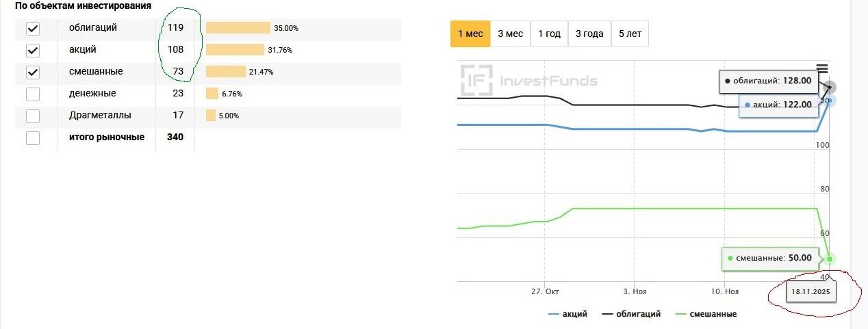Click the 35.00% облигаций share bar
The width and height of the screenshot is (868, 329).
click(238, 28)
